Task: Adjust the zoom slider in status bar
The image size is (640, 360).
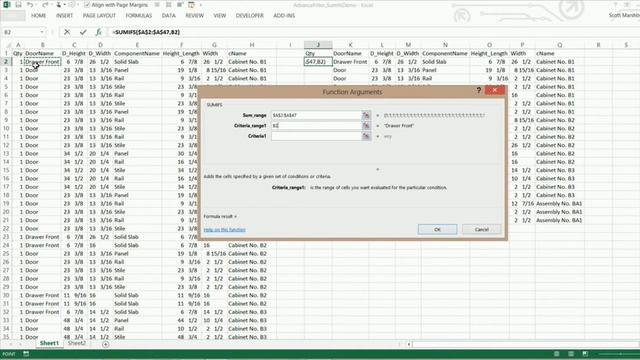Action: click(620, 354)
